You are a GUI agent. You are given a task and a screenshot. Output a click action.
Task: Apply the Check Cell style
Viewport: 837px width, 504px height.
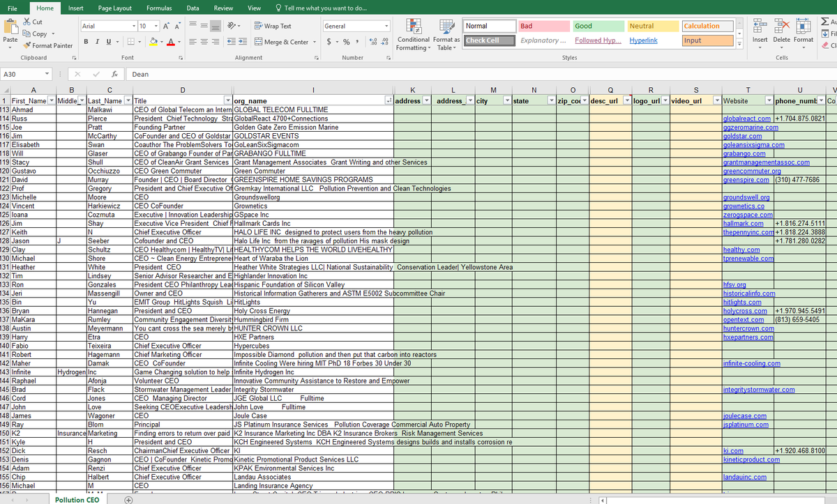[488, 40]
